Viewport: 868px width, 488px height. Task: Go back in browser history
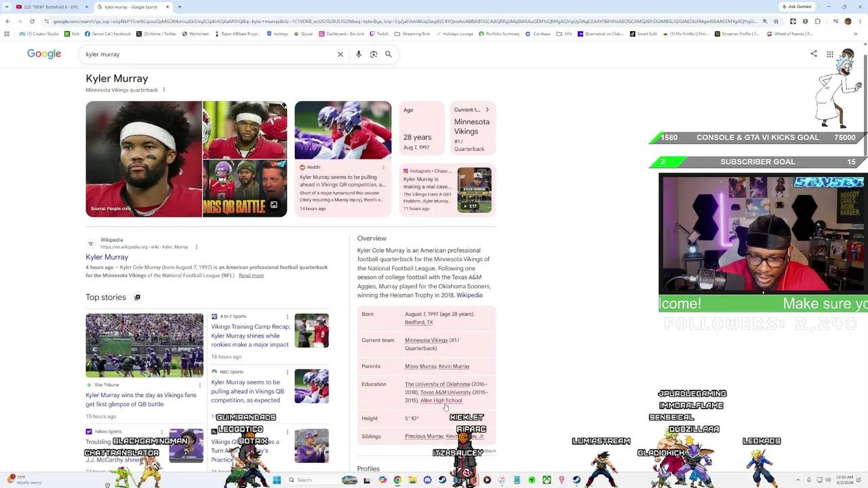click(x=7, y=21)
